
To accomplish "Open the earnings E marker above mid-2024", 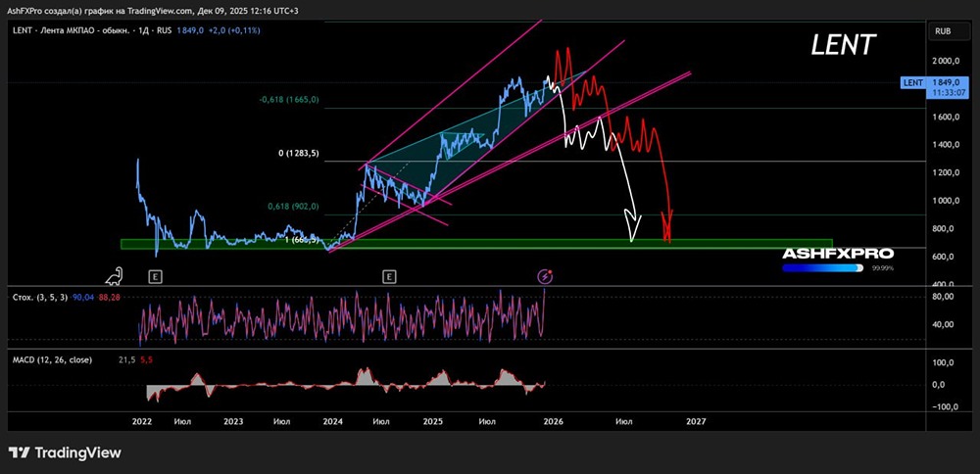I will click(x=389, y=275).
